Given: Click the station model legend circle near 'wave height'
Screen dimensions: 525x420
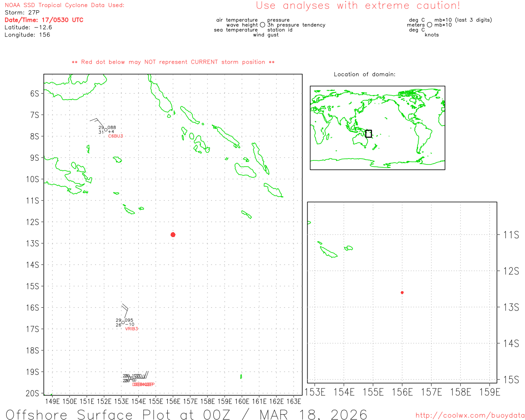Looking at the screenshot, I should click(x=262, y=25).
